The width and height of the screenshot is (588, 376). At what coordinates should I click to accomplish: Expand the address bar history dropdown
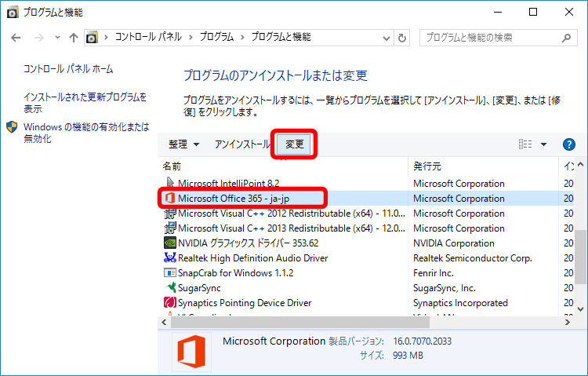click(x=386, y=38)
